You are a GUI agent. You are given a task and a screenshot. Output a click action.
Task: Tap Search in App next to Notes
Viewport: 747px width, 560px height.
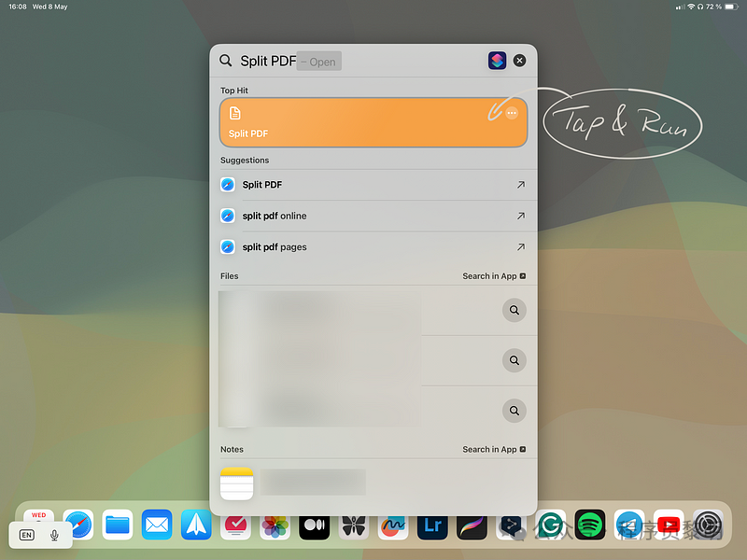click(x=494, y=450)
